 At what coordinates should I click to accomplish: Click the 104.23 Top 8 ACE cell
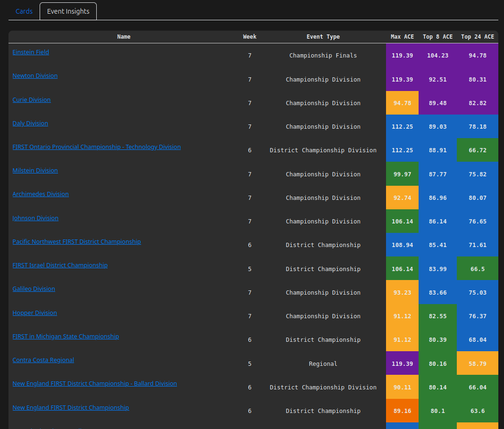click(437, 55)
